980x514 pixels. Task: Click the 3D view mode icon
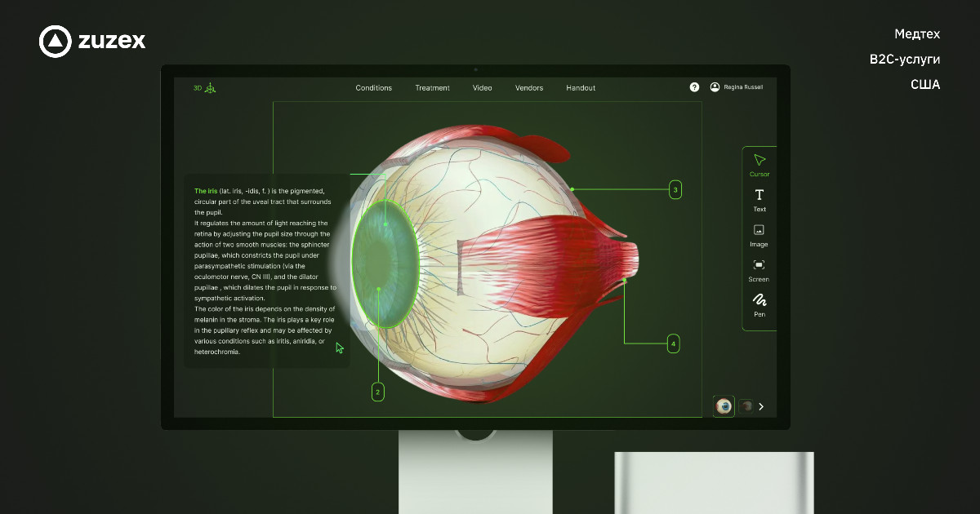coord(210,88)
